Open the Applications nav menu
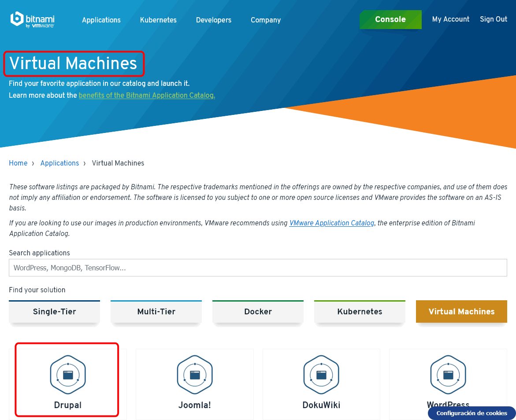Viewport: 516px width, 420px height. point(101,20)
